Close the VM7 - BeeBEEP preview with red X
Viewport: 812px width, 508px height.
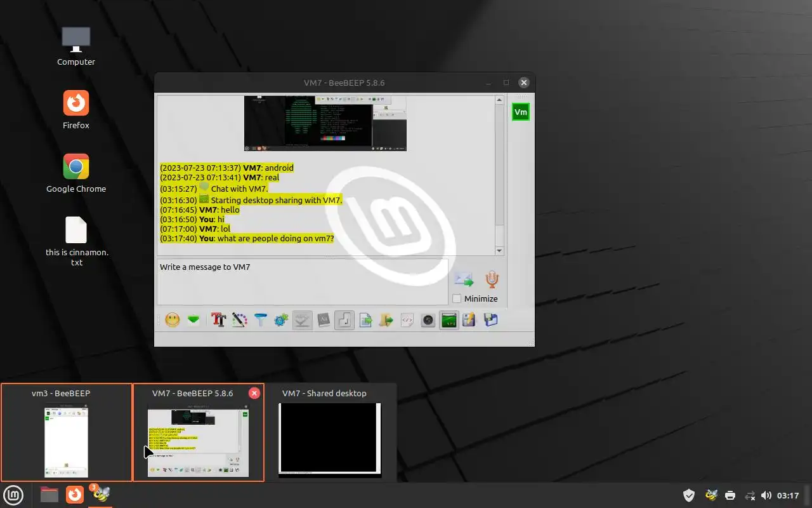[x=254, y=393]
